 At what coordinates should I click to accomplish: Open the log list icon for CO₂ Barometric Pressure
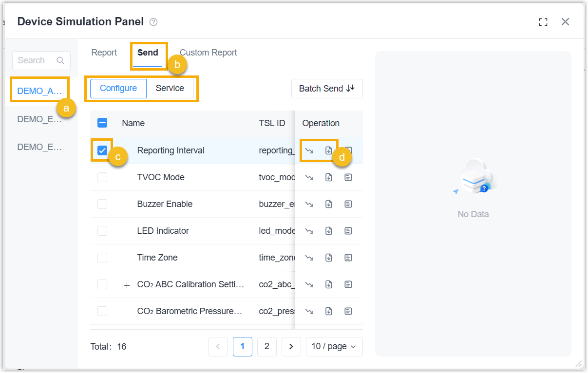pos(348,311)
